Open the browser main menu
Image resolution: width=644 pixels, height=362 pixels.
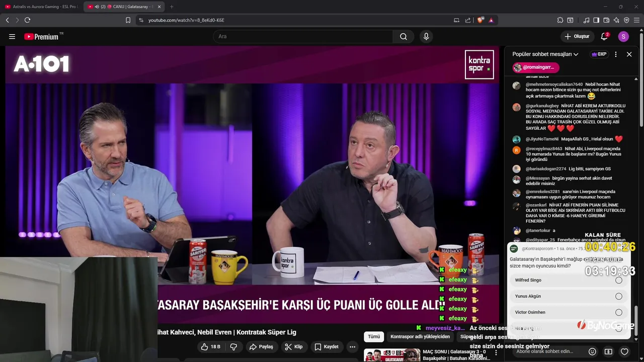pos(636,20)
